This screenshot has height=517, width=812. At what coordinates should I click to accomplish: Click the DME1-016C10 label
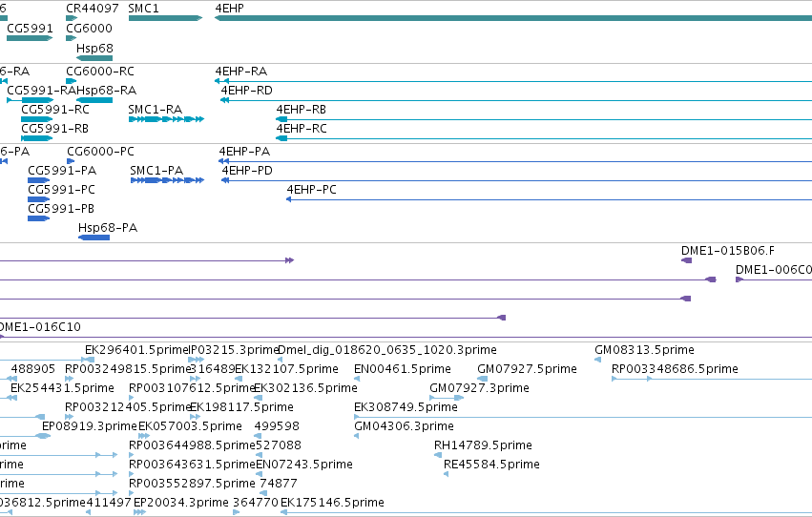click(40, 326)
